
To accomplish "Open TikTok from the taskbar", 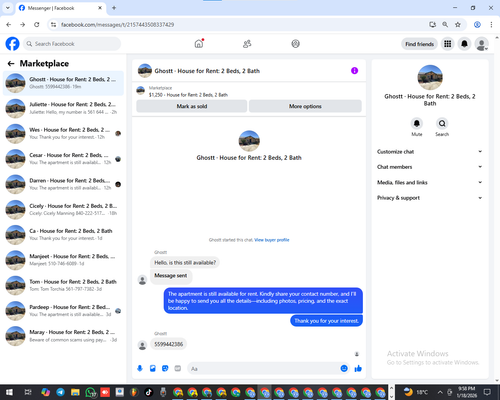I will coord(148,392).
